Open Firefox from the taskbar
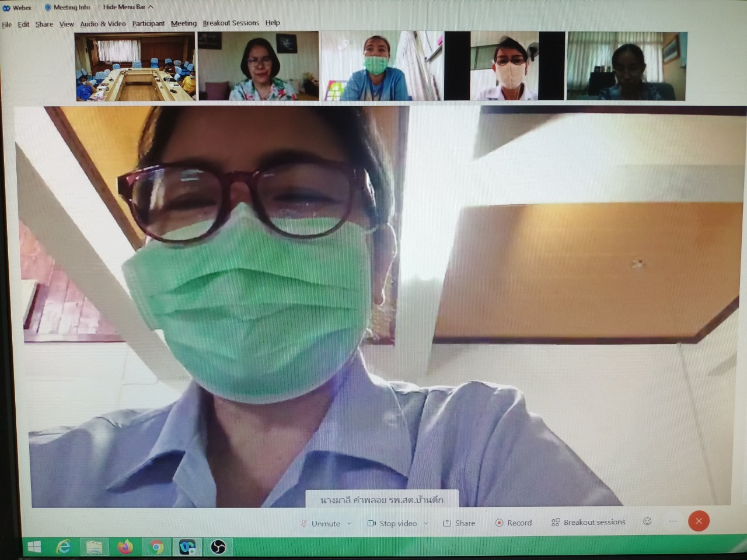The width and height of the screenshot is (747, 560). 125,547
